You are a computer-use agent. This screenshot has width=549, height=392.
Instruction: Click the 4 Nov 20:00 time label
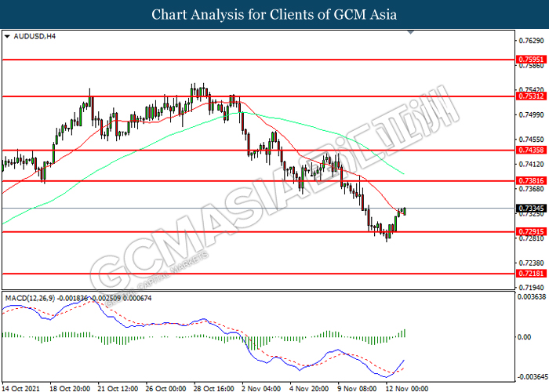(309, 389)
